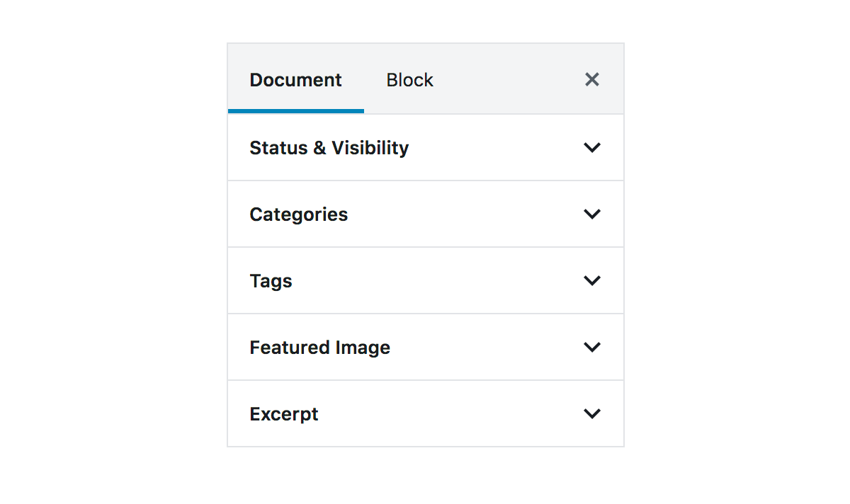850x504 pixels.
Task: Click the chevron beside Tags
Action: (592, 280)
